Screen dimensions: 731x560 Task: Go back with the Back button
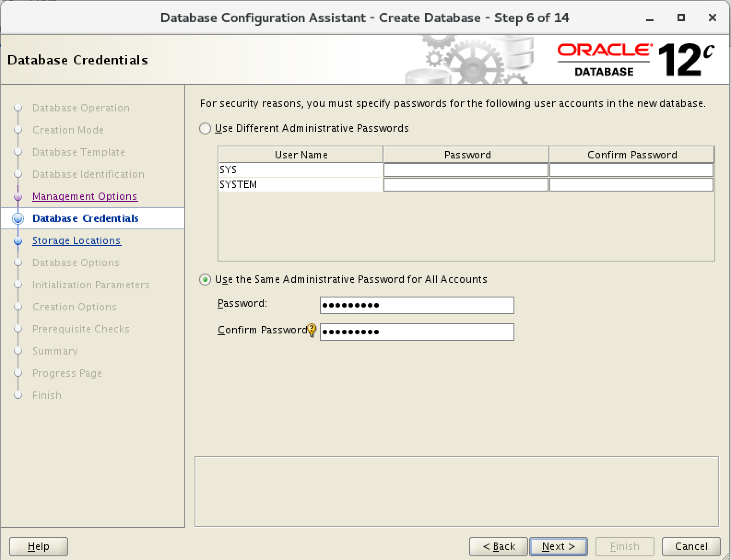point(499,547)
